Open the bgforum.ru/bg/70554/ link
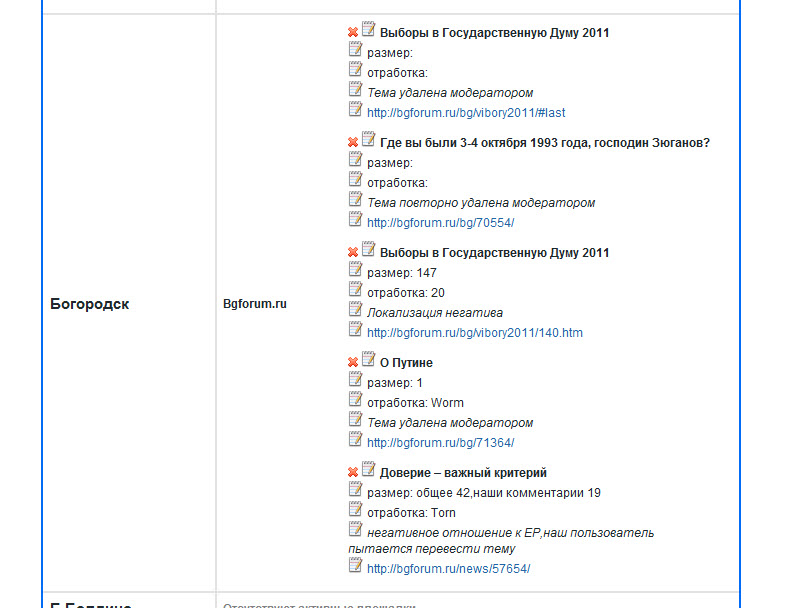This screenshot has width=790, height=608. 440,223
